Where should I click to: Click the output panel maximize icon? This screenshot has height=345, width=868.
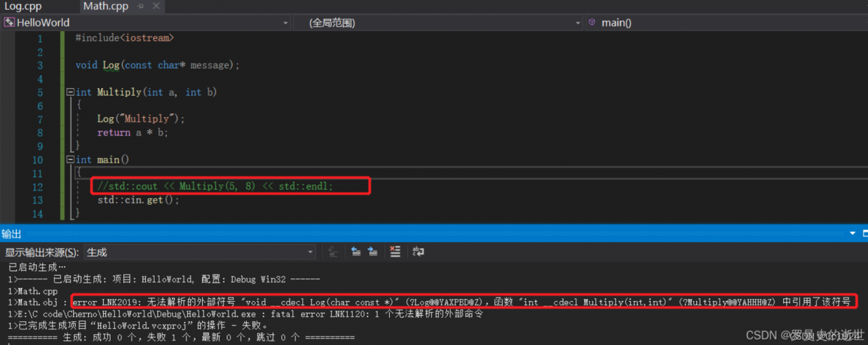pyautogui.click(x=864, y=234)
